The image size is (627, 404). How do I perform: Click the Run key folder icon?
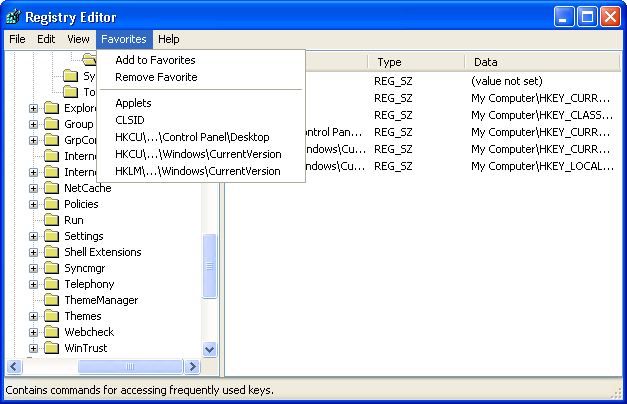tap(51, 220)
